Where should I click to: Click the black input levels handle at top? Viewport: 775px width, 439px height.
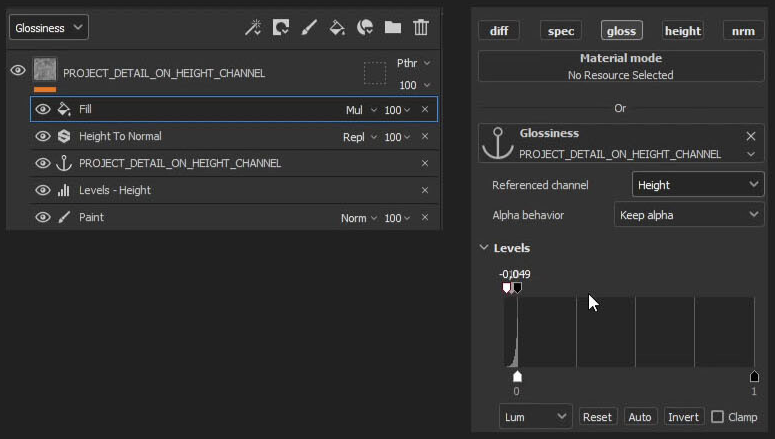click(x=517, y=287)
